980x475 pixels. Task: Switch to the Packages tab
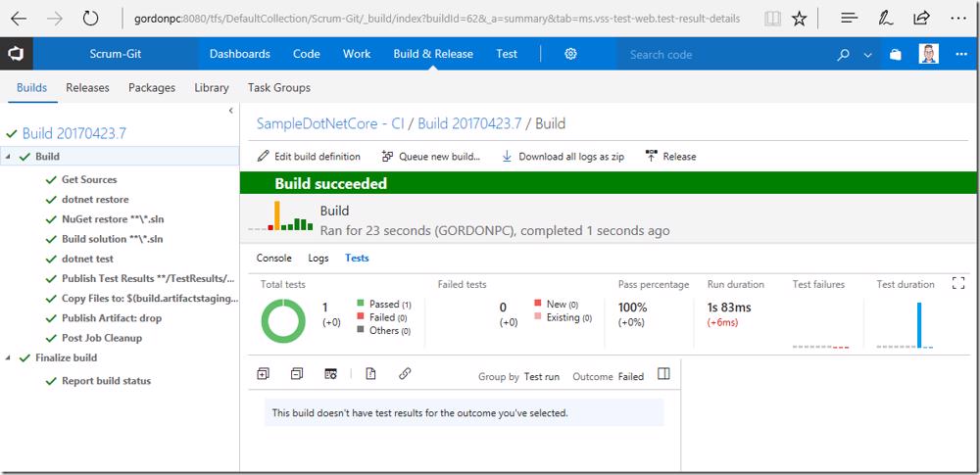pyautogui.click(x=152, y=87)
